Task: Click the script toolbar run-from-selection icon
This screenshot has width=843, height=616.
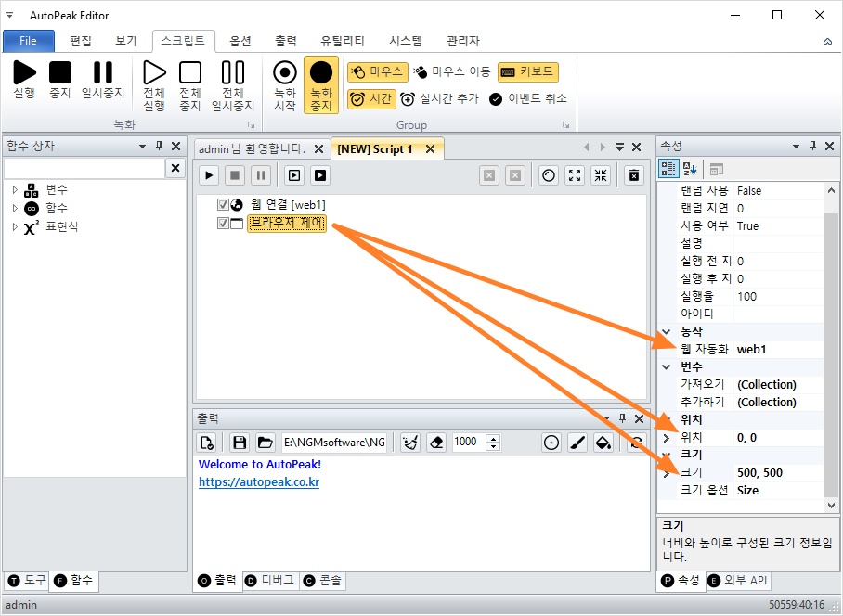Action: point(294,175)
